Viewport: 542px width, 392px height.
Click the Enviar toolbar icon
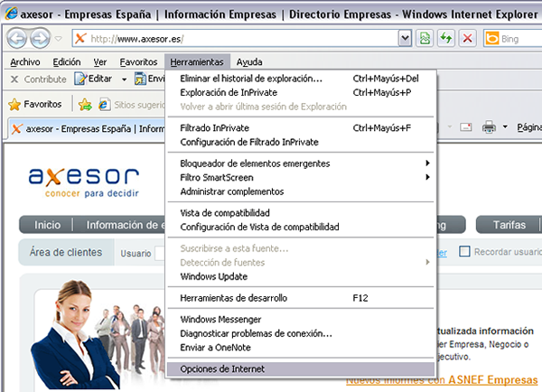(x=140, y=79)
